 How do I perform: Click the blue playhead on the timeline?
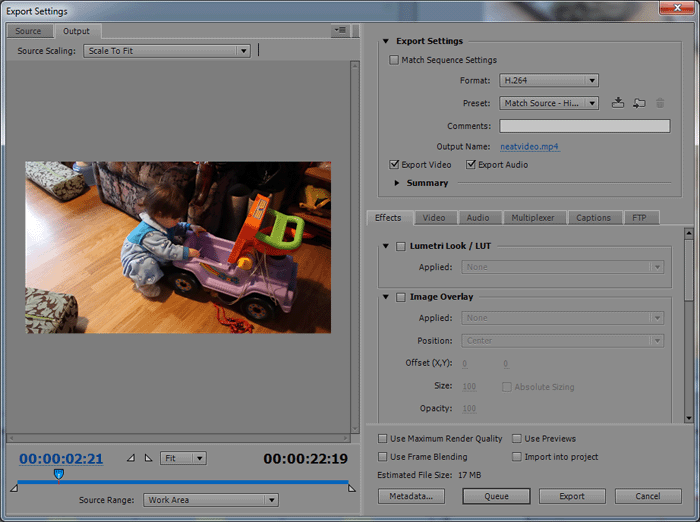58,474
